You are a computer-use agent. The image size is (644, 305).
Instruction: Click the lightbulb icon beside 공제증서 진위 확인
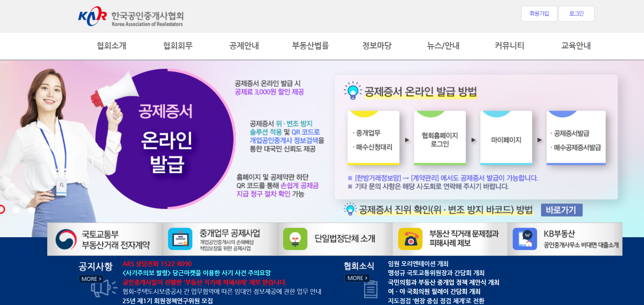point(350,209)
